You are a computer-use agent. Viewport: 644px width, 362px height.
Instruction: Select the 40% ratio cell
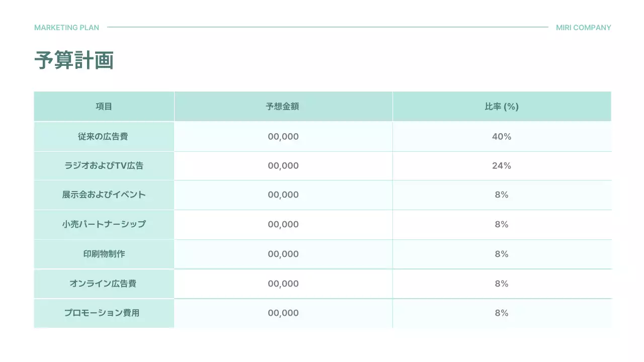501,136
